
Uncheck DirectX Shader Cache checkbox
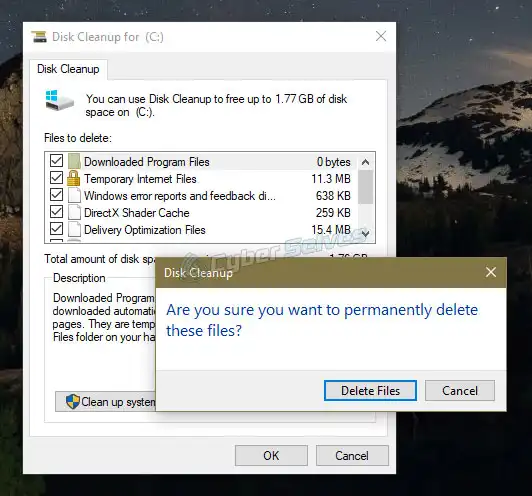coord(56,212)
